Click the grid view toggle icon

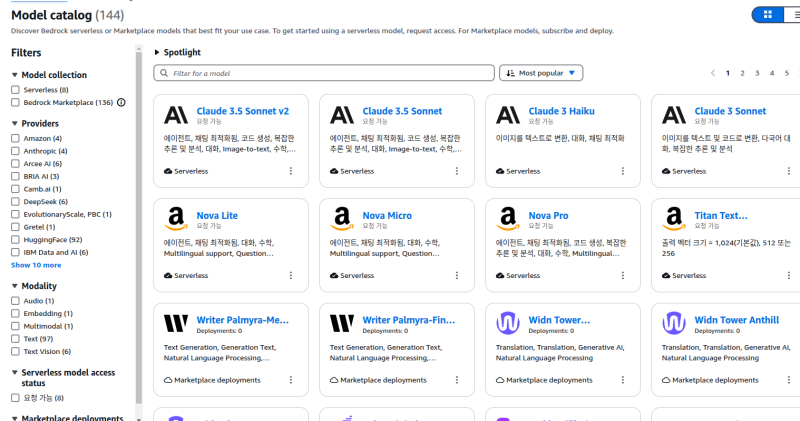click(x=767, y=15)
